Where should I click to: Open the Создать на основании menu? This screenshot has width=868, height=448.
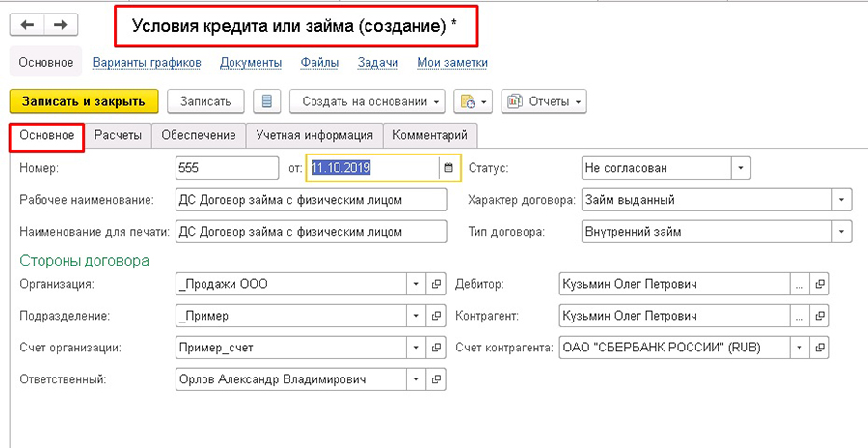(x=367, y=102)
